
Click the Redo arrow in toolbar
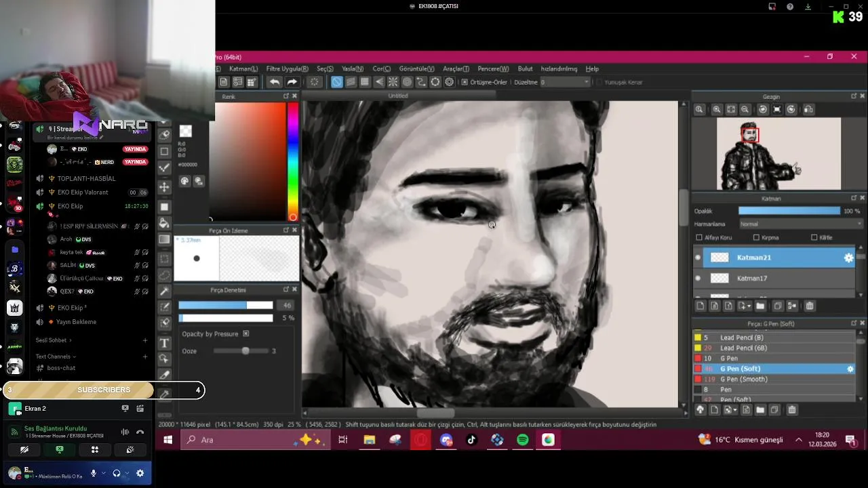292,82
